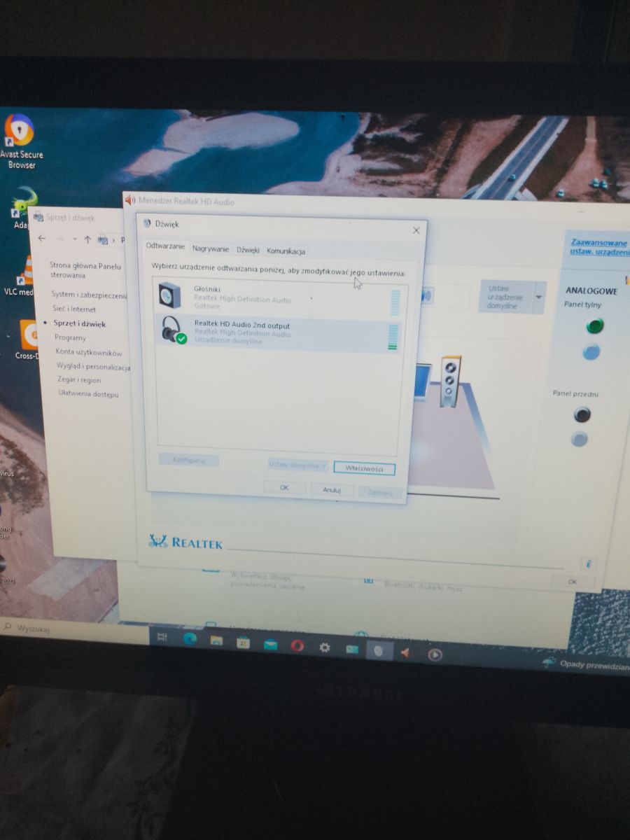Switch to the Nagrywanie tab
This screenshot has width=630, height=840.
tap(211, 249)
